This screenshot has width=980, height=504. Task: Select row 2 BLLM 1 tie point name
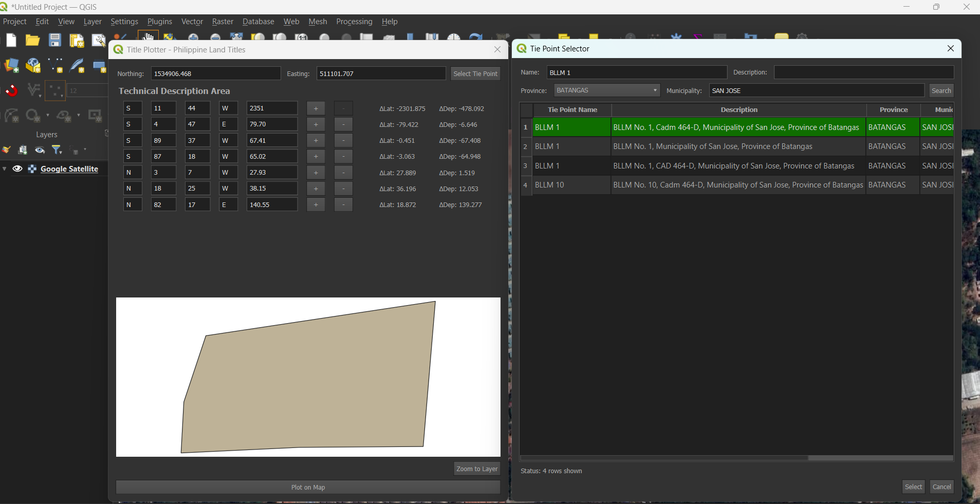(572, 146)
